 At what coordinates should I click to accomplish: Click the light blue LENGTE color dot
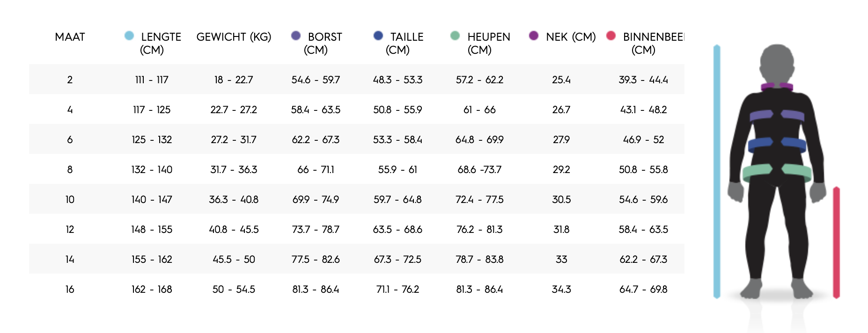tap(129, 36)
